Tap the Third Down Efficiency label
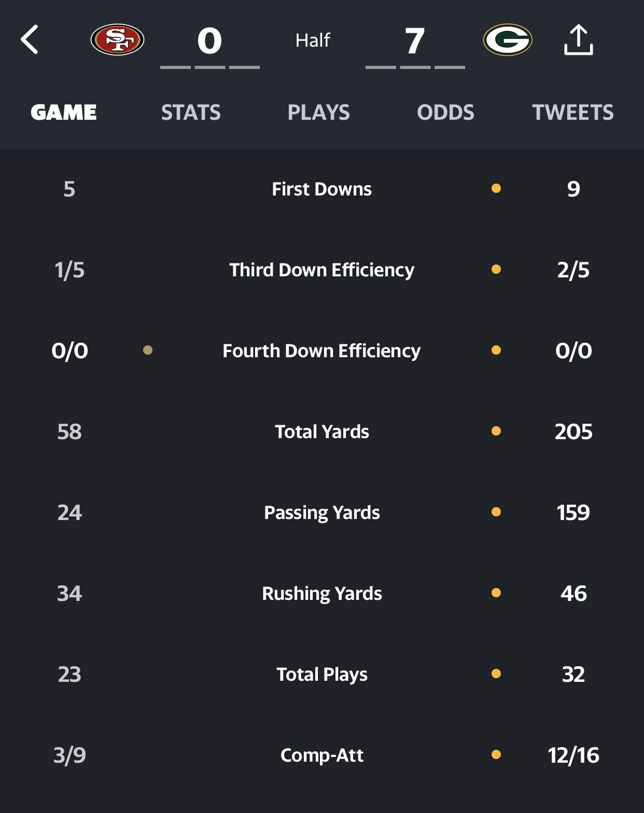Screen dimensions: 644x813 tap(321, 270)
